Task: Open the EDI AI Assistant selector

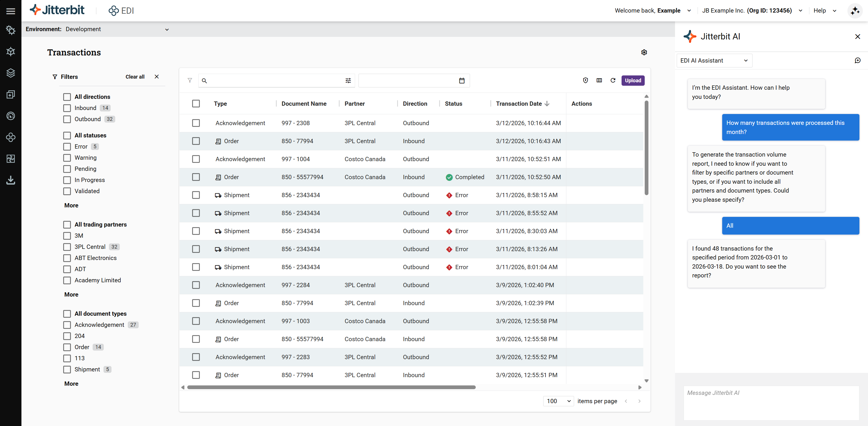Action: coord(714,60)
